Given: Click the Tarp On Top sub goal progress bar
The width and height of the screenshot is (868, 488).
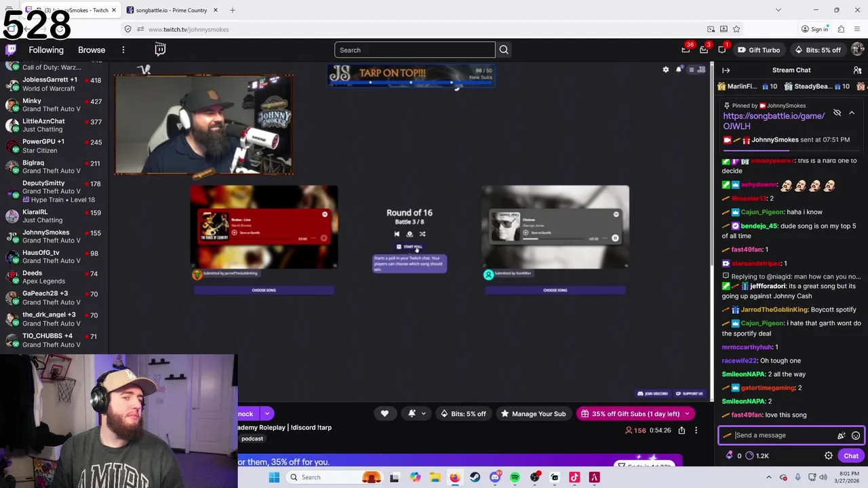Looking at the screenshot, I should pos(410,83).
